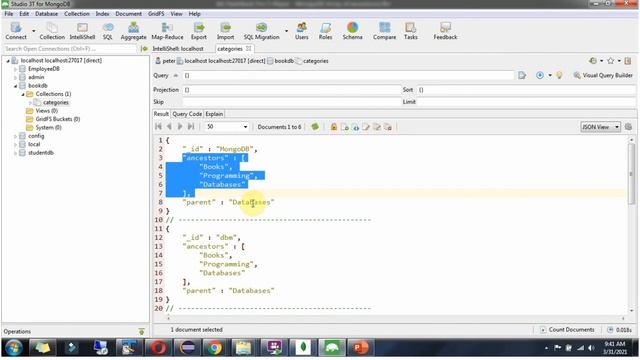
Task: Open the GridFS menu
Action: tap(156, 13)
